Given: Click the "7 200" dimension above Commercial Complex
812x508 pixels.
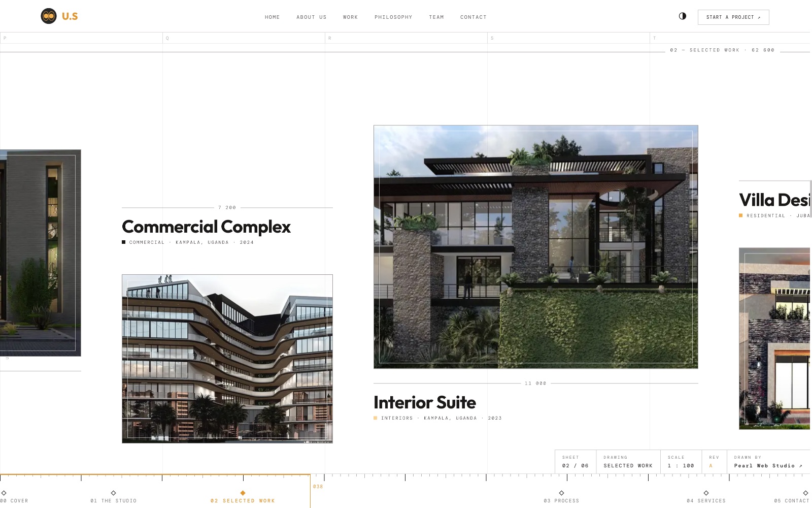Looking at the screenshot, I should point(227,208).
